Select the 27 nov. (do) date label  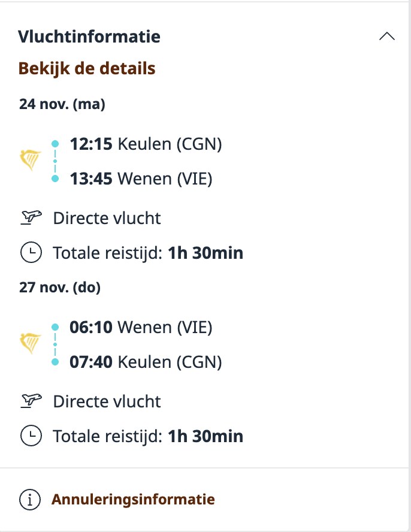click(x=59, y=288)
